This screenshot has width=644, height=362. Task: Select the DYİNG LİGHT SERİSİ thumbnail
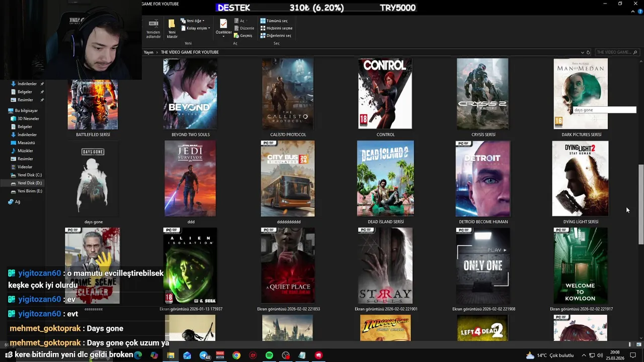(580, 178)
